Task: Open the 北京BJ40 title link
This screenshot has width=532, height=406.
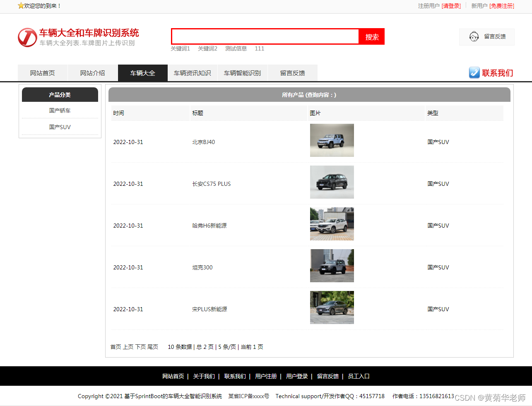Action: [x=204, y=142]
